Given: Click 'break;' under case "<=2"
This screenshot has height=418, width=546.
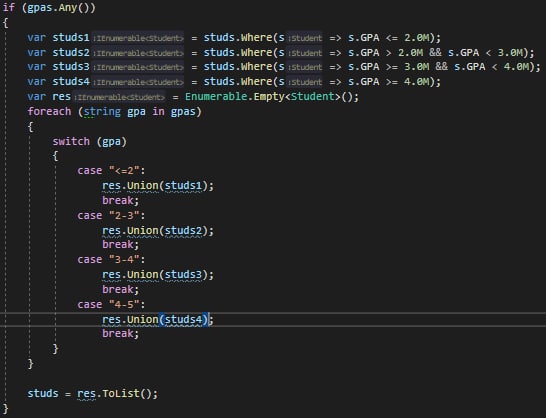Looking at the screenshot, I should point(120,200).
